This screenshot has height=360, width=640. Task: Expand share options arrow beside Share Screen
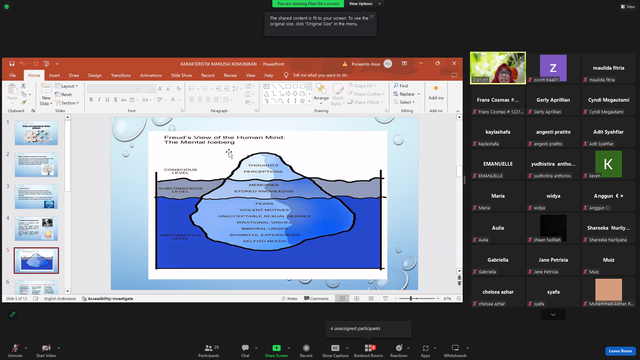click(x=289, y=348)
